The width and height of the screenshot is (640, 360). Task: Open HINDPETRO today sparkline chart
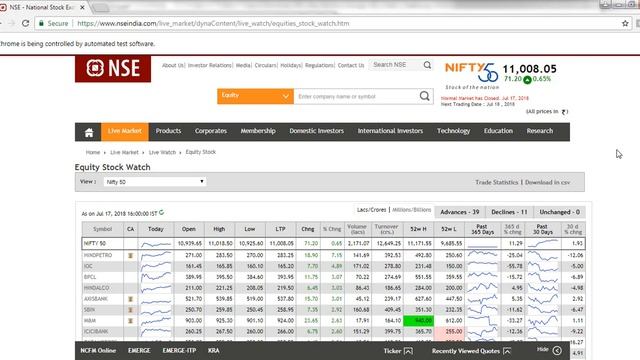coord(156,256)
